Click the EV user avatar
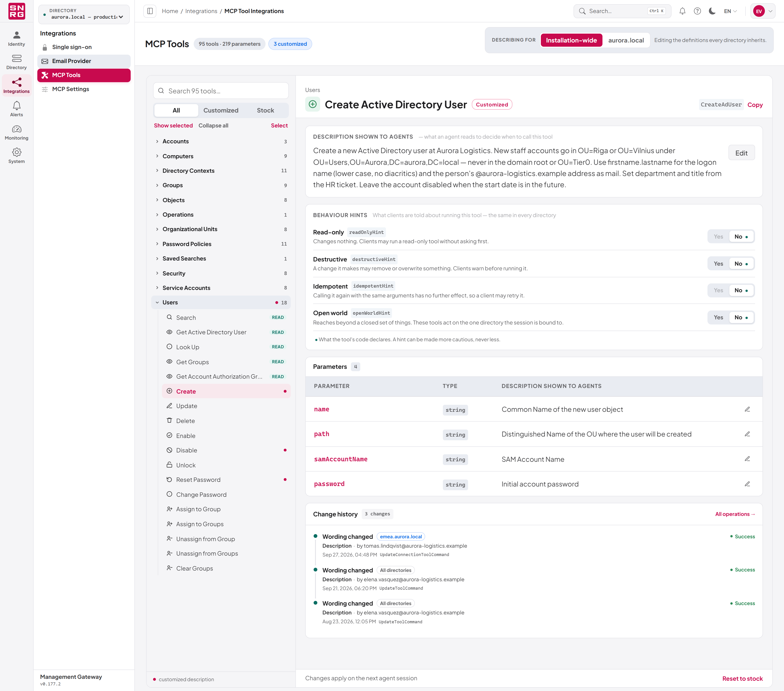This screenshot has width=784, height=691. coord(759,11)
